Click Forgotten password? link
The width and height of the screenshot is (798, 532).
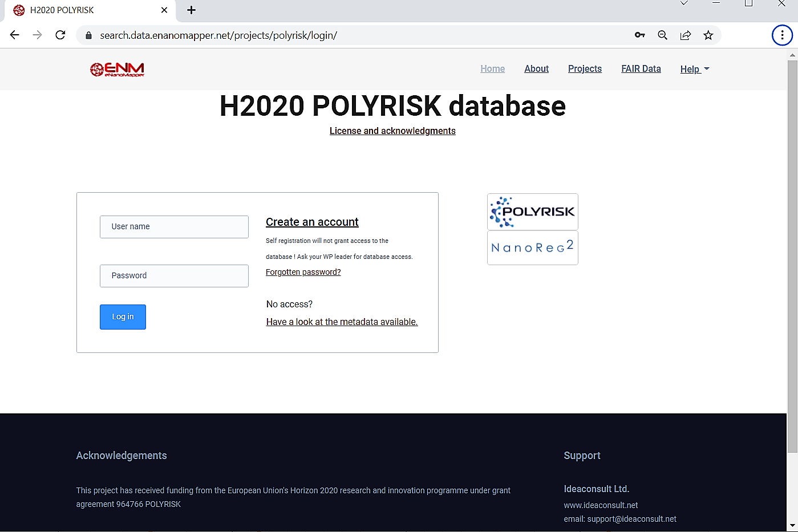pos(303,272)
